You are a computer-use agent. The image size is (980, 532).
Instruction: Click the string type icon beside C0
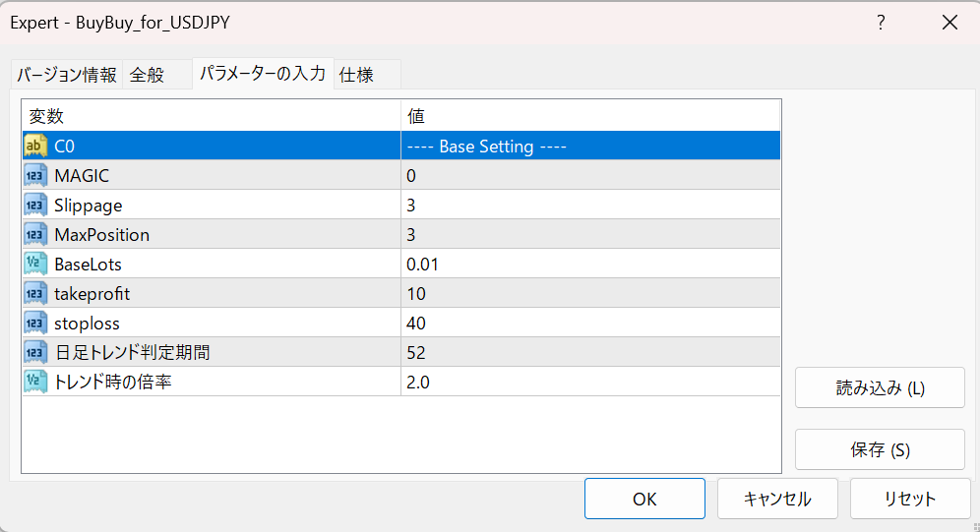tap(35, 147)
